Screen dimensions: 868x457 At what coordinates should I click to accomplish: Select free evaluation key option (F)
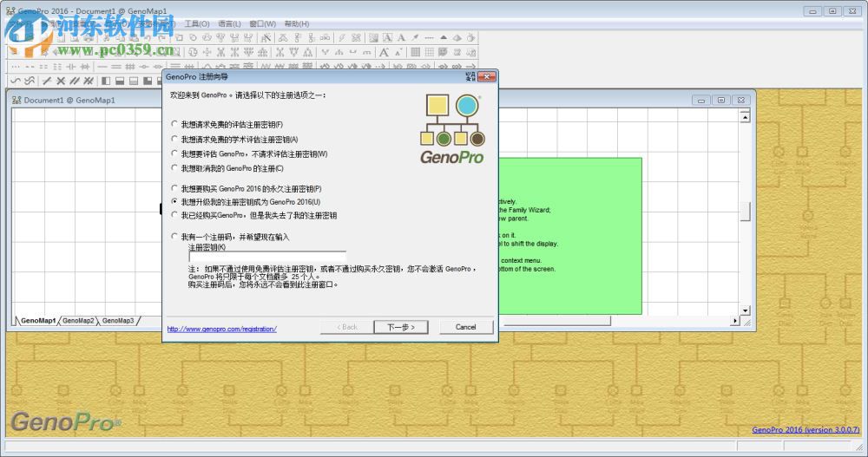(x=174, y=125)
